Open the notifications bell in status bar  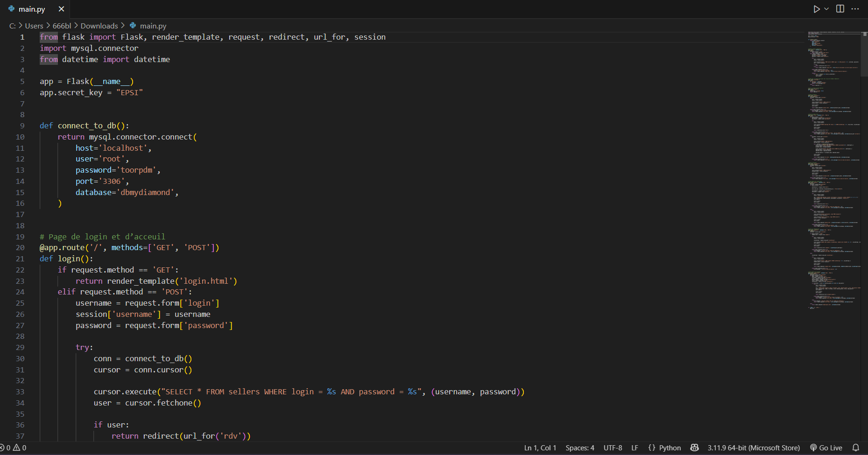click(855, 448)
